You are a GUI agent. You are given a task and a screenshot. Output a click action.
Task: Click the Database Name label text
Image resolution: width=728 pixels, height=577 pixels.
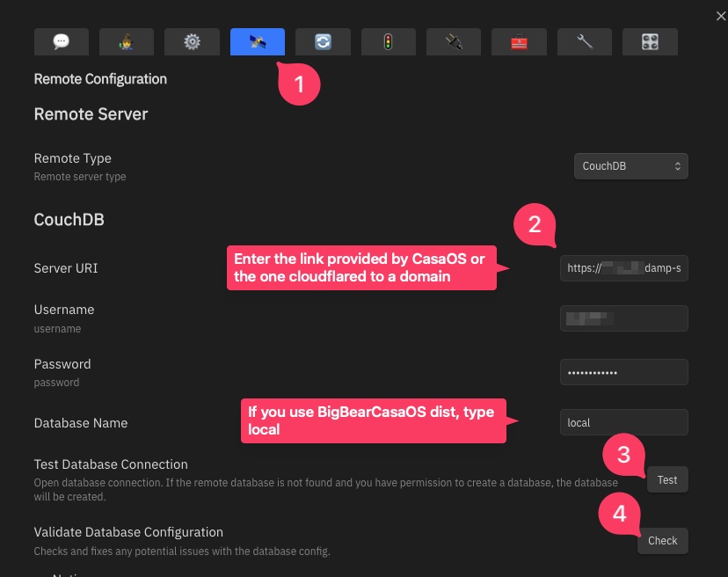coord(81,423)
